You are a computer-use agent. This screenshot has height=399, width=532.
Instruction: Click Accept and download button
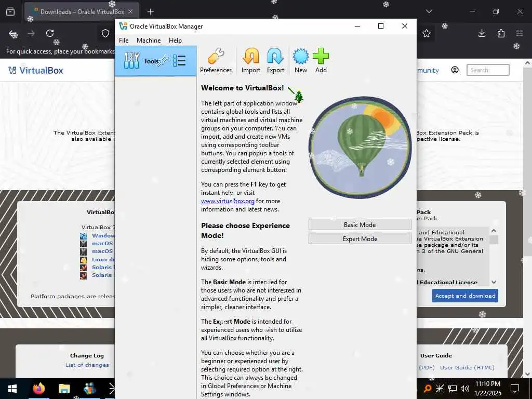pyautogui.click(x=465, y=296)
